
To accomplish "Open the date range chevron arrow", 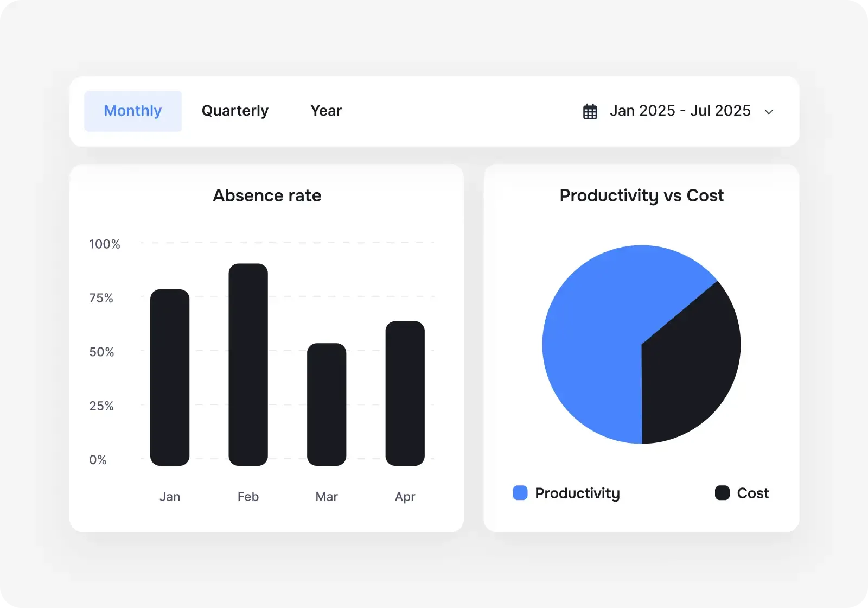I will [769, 112].
